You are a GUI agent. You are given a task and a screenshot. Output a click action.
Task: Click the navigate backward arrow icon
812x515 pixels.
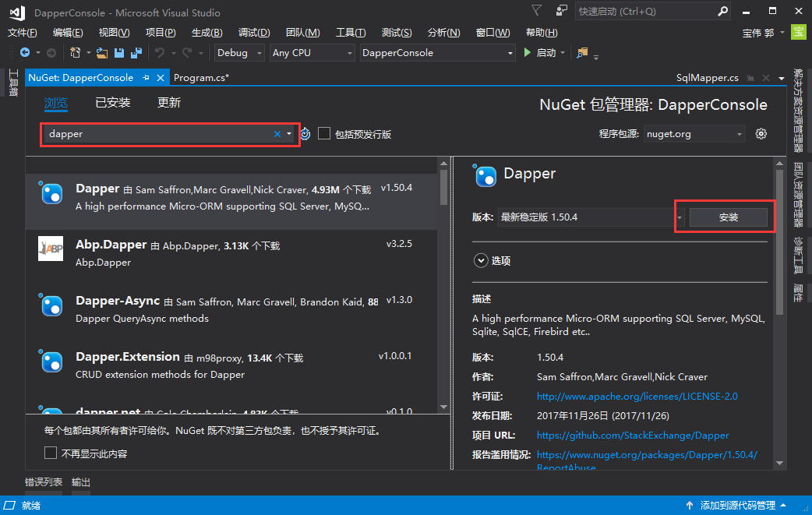pos(25,53)
